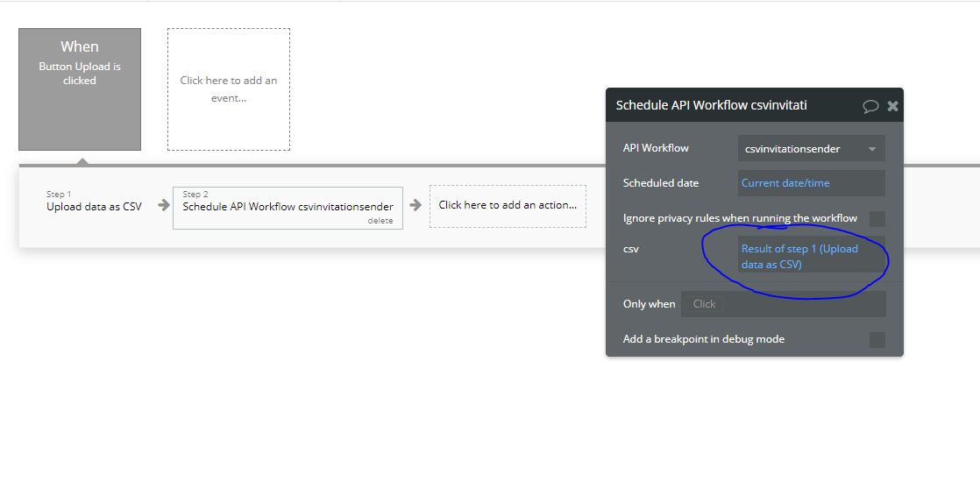Open the comment bubble icon in panel header

(x=870, y=105)
